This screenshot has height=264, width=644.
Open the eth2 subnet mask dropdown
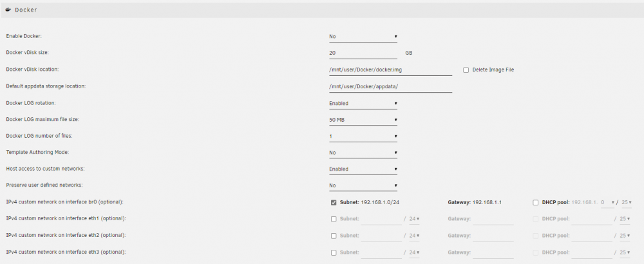click(x=414, y=236)
